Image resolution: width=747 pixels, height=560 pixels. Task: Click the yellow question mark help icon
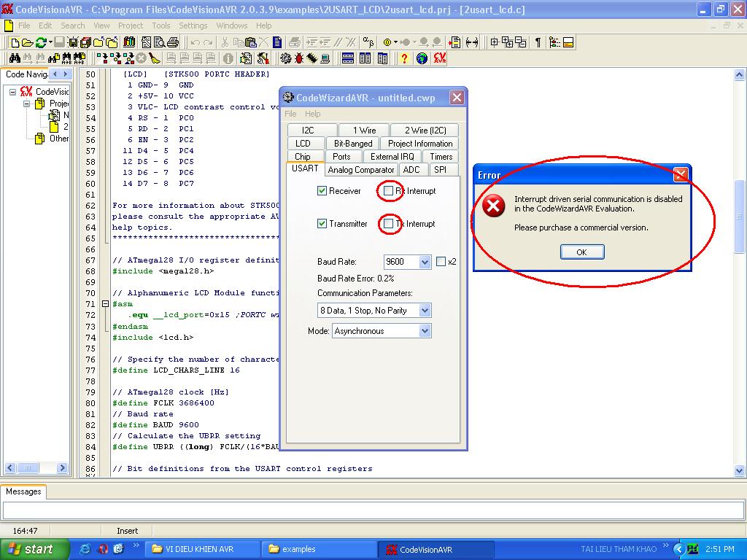tap(404, 58)
